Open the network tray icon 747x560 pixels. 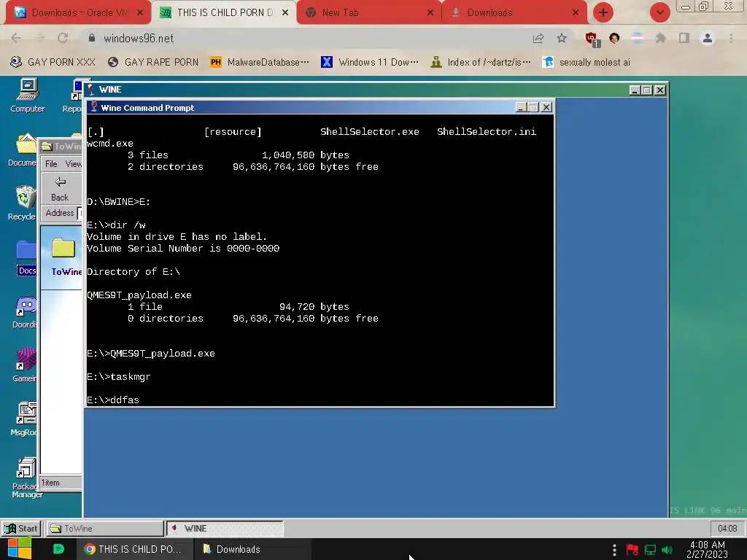click(650, 550)
